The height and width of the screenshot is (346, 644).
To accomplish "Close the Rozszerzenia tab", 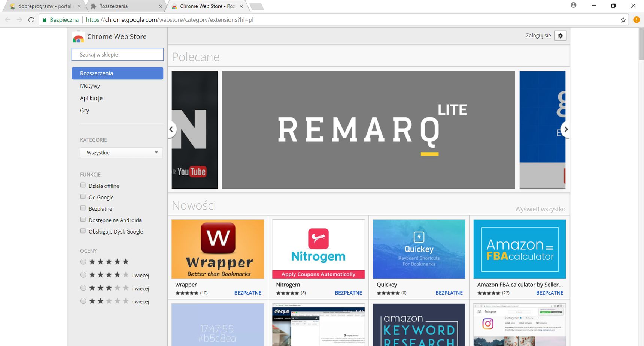I will [x=160, y=6].
